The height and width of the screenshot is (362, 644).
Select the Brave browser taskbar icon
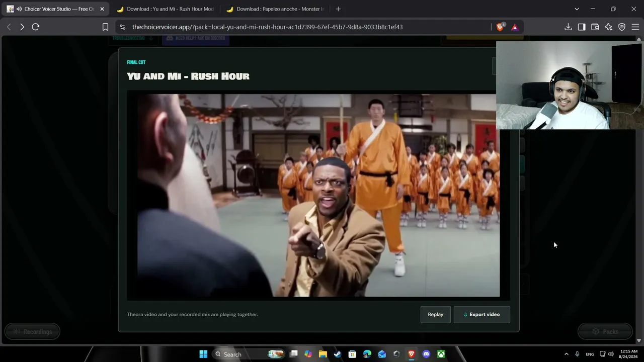point(412,354)
